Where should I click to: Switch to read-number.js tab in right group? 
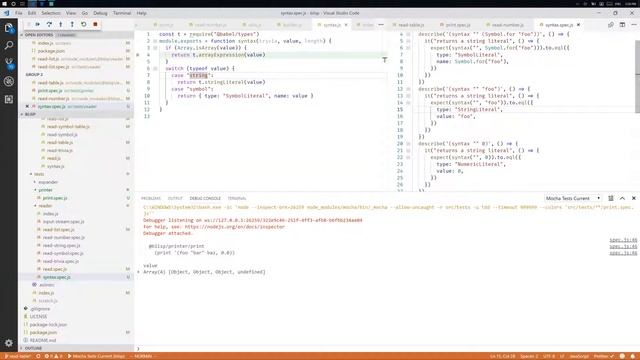coord(506,25)
